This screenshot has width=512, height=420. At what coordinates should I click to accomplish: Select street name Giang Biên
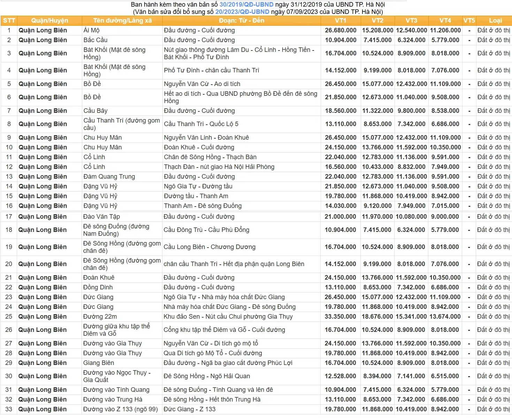coord(99,363)
